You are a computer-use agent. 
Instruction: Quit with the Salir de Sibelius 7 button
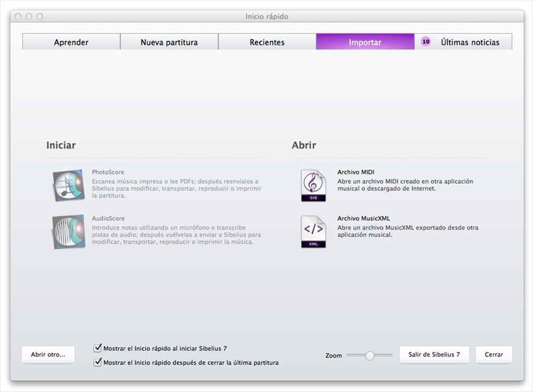(x=434, y=355)
